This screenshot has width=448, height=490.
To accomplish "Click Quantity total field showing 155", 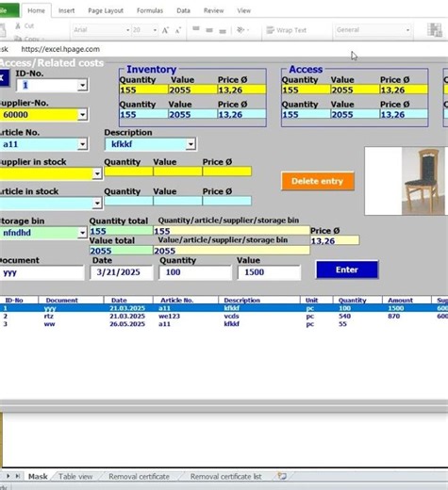I will tap(121, 231).
